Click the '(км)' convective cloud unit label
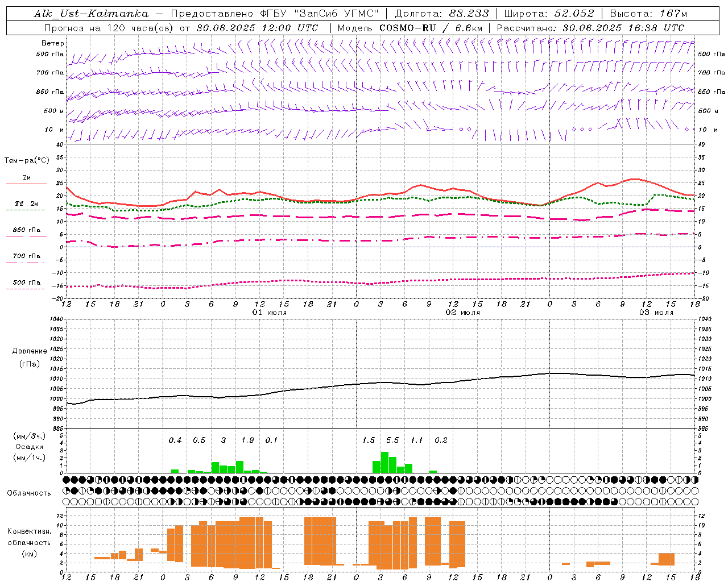Image resolution: width=728 pixels, height=582 pixels. [x=30, y=554]
